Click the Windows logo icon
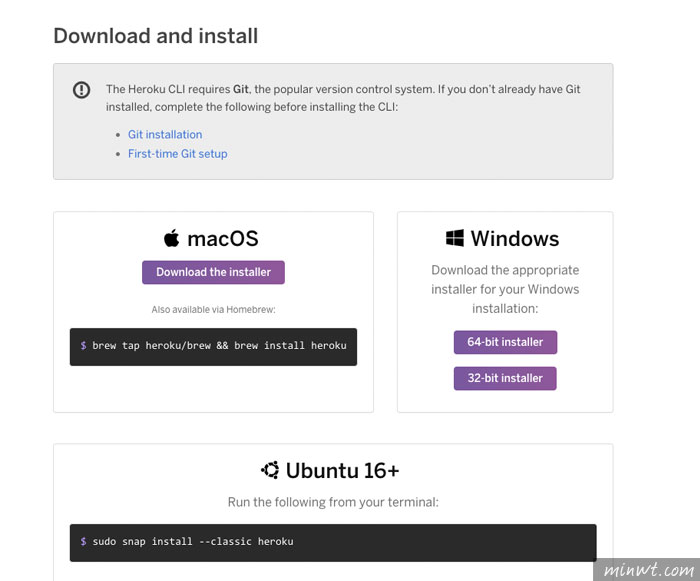This screenshot has height=581, width=700. coord(454,238)
